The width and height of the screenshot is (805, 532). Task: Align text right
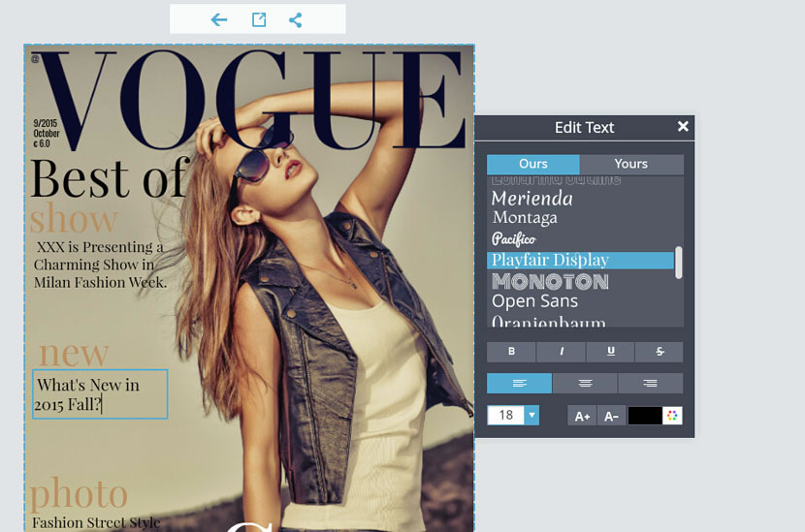tap(651, 383)
